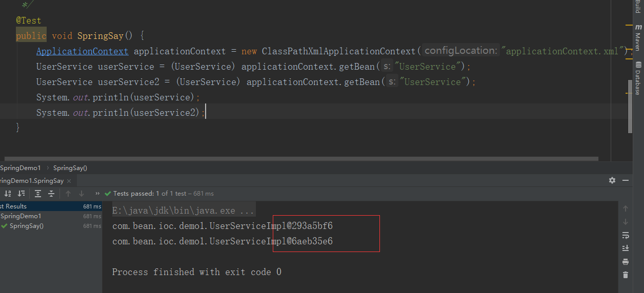Image resolution: width=644 pixels, height=293 pixels.
Task: Click the @Test annotation
Action: coord(29,20)
